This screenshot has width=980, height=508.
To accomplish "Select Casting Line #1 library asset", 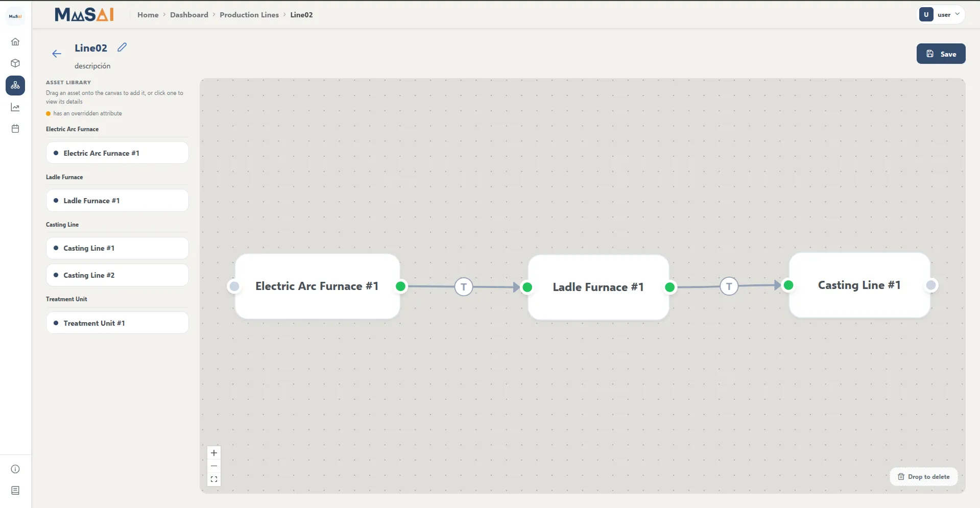I will pyautogui.click(x=117, y=248).
